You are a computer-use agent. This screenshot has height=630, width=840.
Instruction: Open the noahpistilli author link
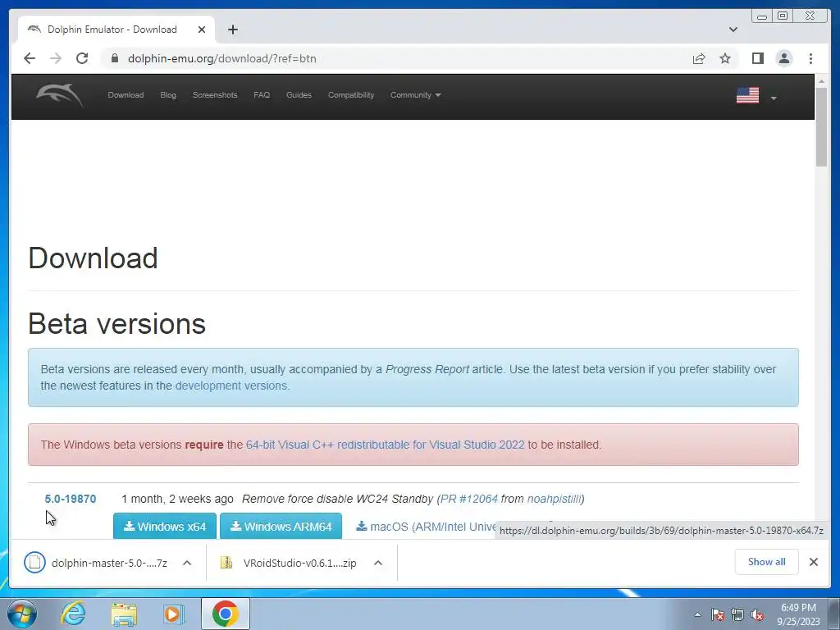click(x=554, y=499)
